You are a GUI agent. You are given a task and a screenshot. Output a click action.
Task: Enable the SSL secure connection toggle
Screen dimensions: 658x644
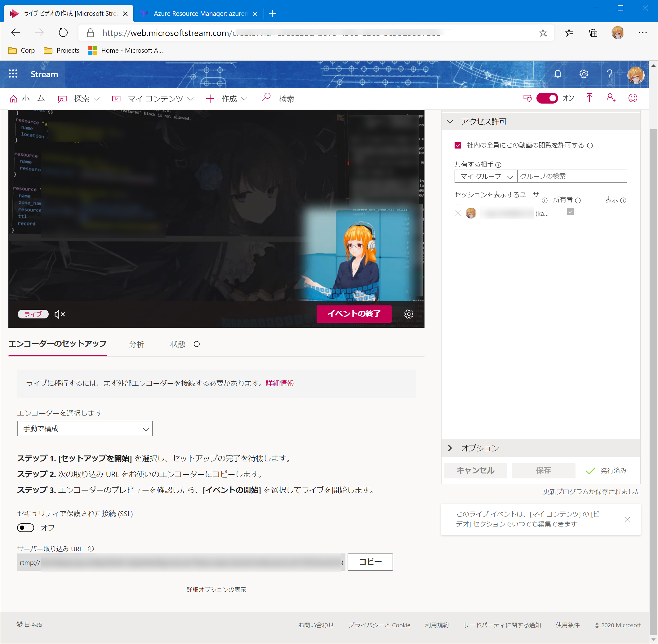pyautogui.click(x=26, y=528)
